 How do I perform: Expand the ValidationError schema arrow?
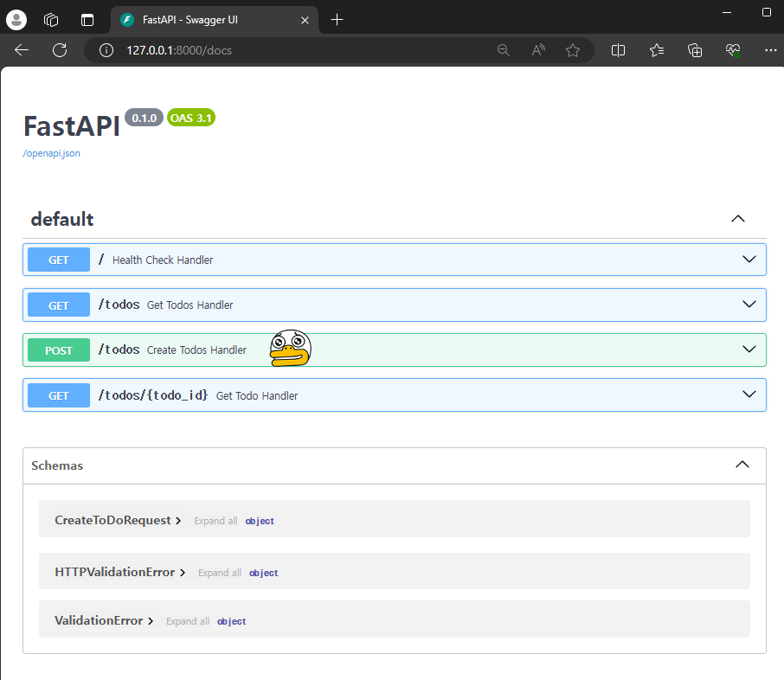pos(150,621)
